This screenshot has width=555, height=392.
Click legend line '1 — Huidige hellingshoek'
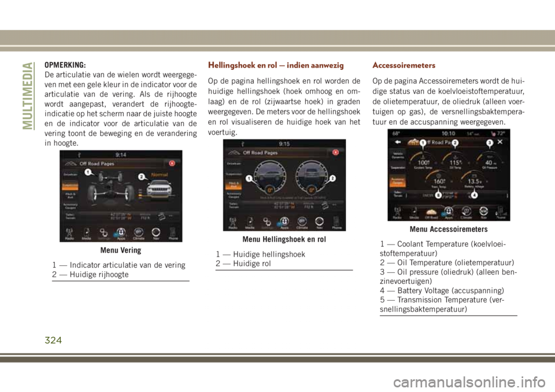click(x=261, y=254)
